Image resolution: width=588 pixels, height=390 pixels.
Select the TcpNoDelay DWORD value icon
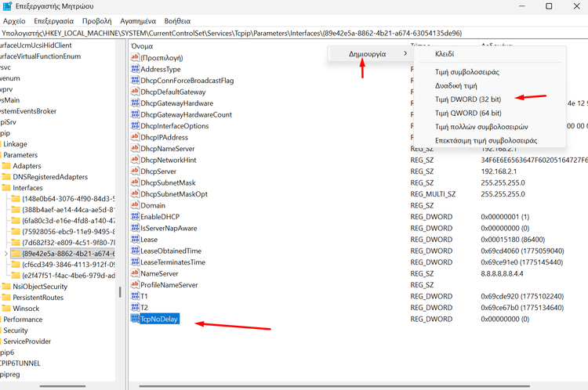point(134,320)
